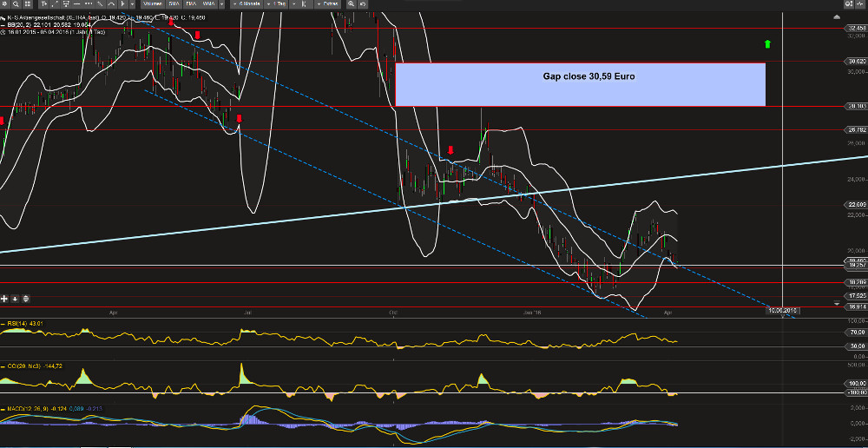Select the Gap close 30,59 Euro box
Viewport: 868px width, 448px height.
coord(580,84)
